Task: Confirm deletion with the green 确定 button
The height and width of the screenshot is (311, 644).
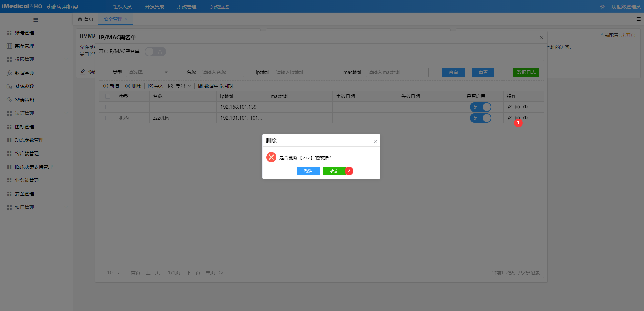Action: [x=334, y=171]
